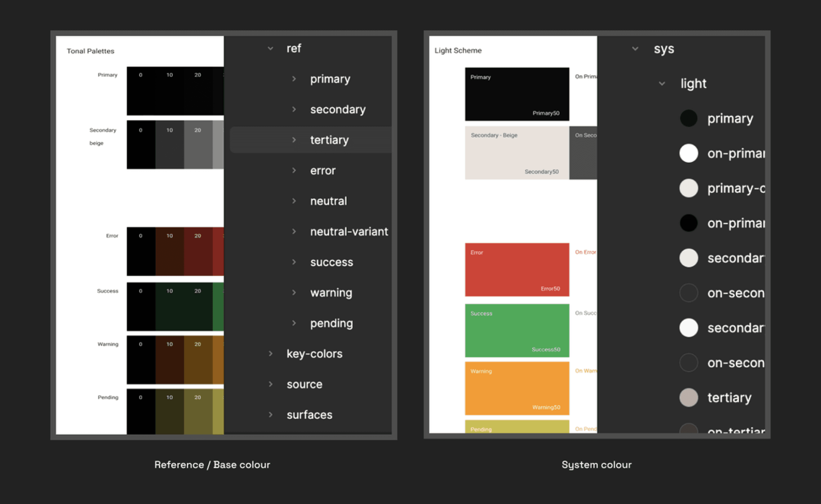Collapse the light group under sys
Image resolution: width=821 pixels, height=504 pixels.
(x=662, y=84)
